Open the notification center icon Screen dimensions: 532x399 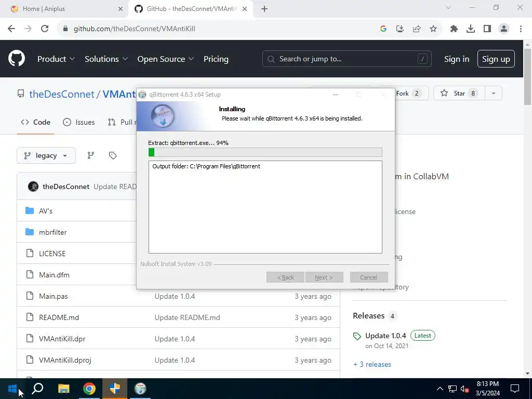(x=515, y=389)
